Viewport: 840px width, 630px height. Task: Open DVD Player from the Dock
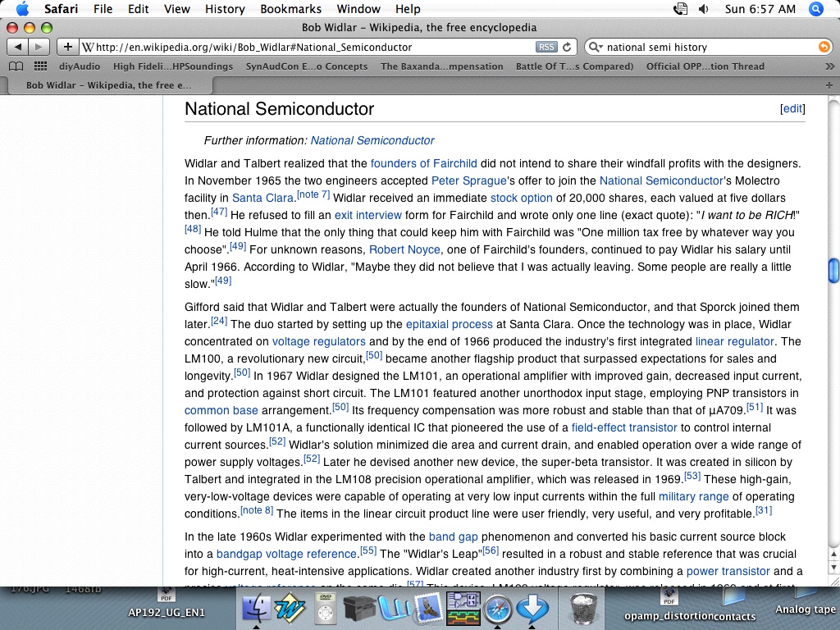[x=326, y=609]
